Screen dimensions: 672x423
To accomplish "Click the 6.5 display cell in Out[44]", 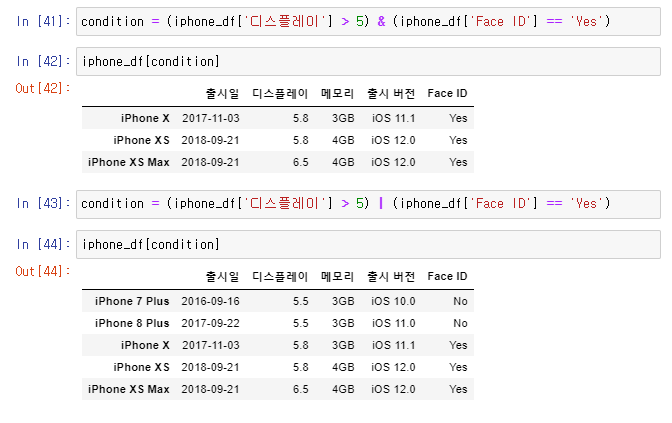I will tap(300, 389).
